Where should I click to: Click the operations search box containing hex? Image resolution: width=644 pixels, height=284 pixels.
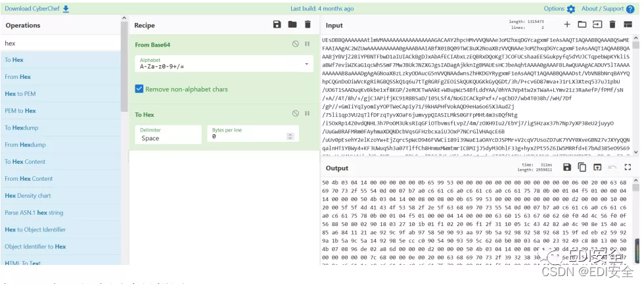tap(60, 43)
